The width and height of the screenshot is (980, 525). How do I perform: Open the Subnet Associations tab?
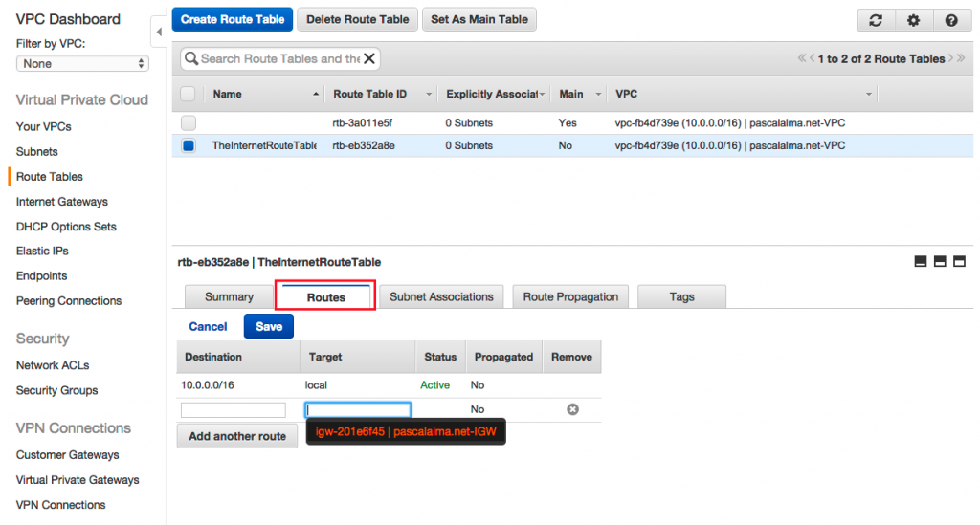click(x=441, y=297)
